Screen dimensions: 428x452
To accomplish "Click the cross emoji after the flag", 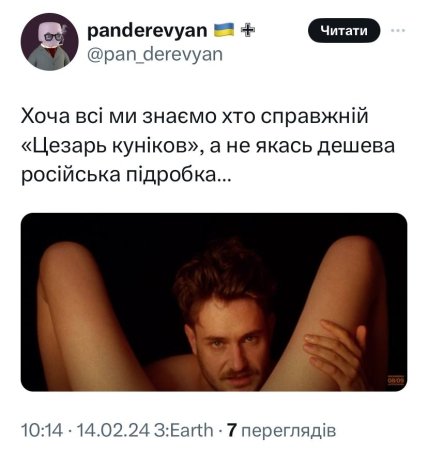I will (x=248, y=30).
